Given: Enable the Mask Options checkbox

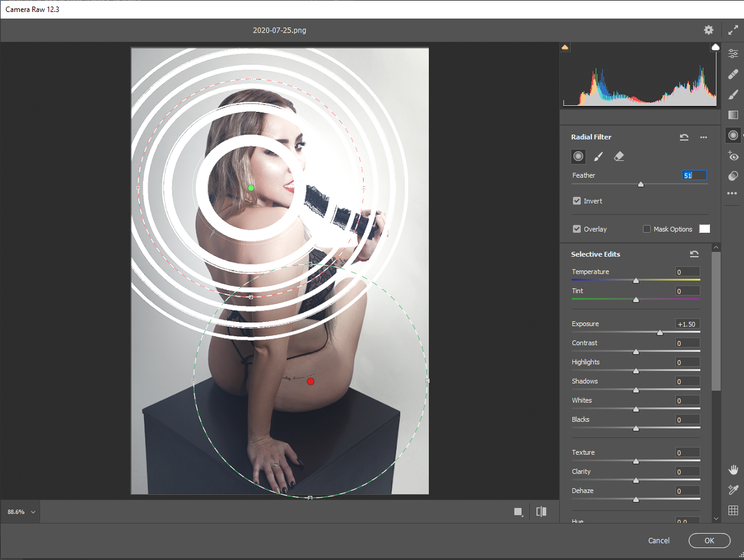Looking at the screenshot, I should (647, 229).
